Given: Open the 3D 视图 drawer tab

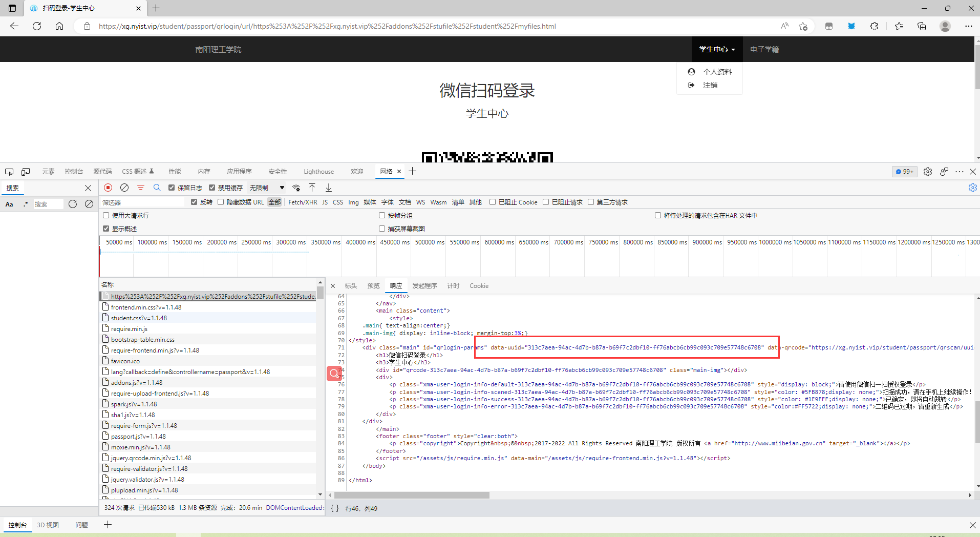Looking at the screenshot, I should [x=48, y=525].
